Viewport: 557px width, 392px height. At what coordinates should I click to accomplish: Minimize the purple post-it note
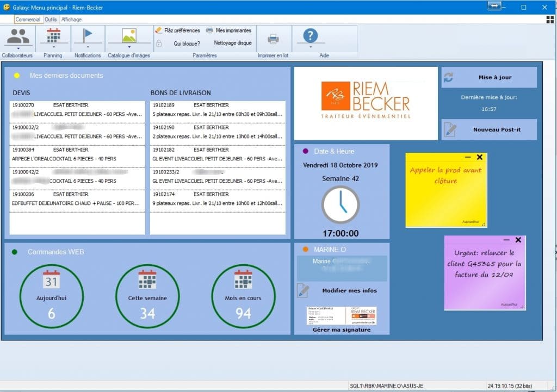click(x=506, y=240)
